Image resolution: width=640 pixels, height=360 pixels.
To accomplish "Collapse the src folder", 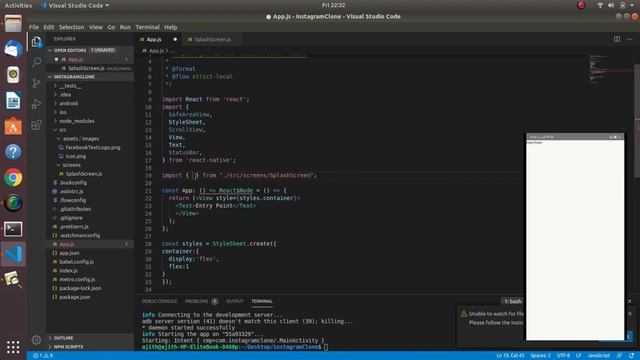I will (62, 130).
